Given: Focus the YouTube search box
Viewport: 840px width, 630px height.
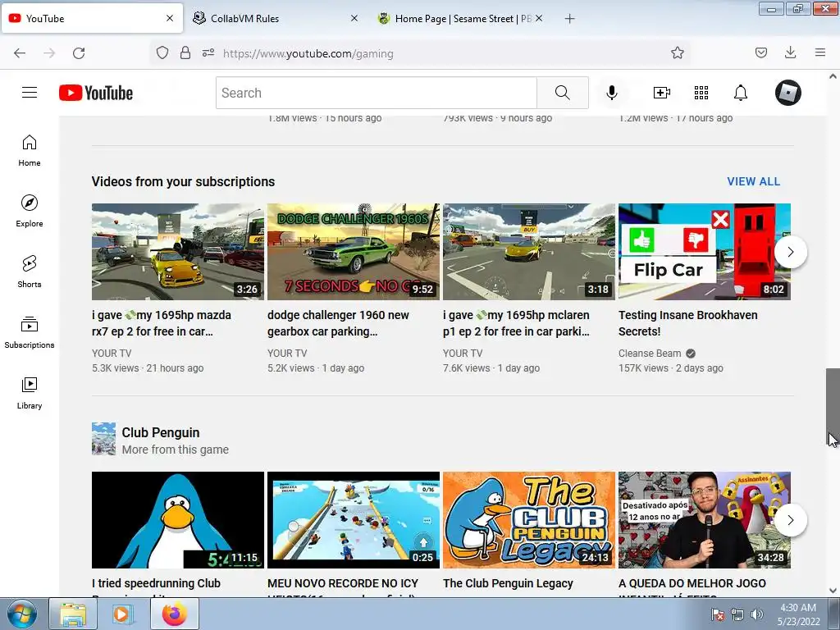Looking at the screenshot, I should tap(376, 93).
